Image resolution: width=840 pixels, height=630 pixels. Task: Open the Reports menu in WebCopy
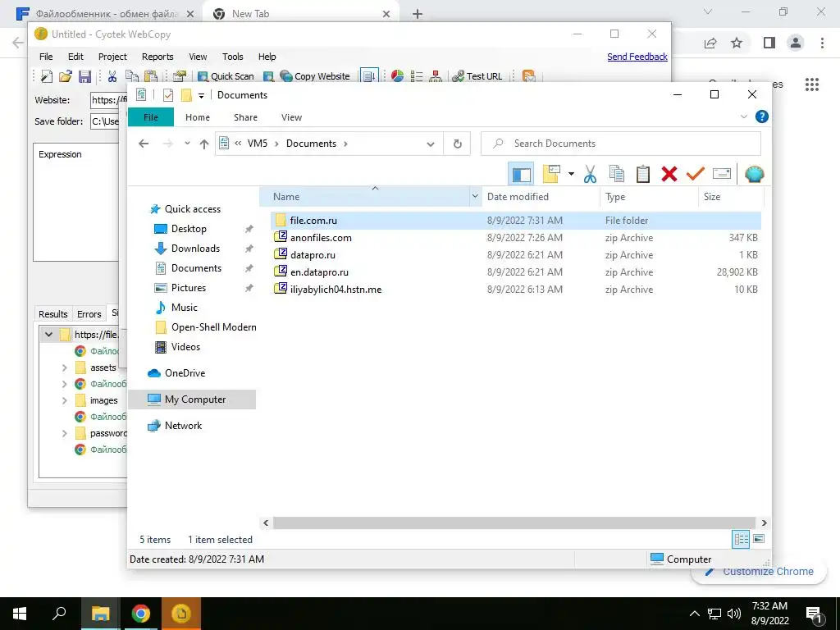tap(157, 57)
